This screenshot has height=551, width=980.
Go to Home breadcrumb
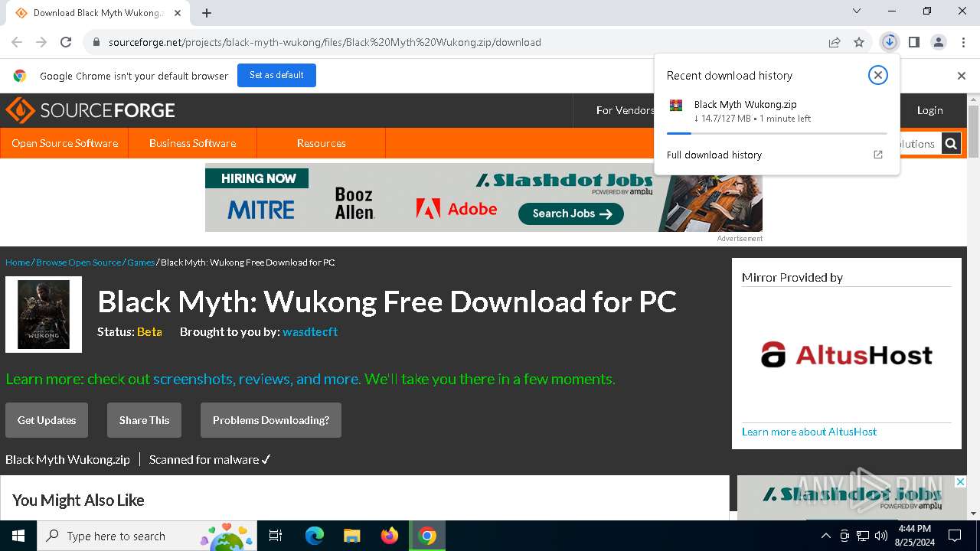click(18, 262)
